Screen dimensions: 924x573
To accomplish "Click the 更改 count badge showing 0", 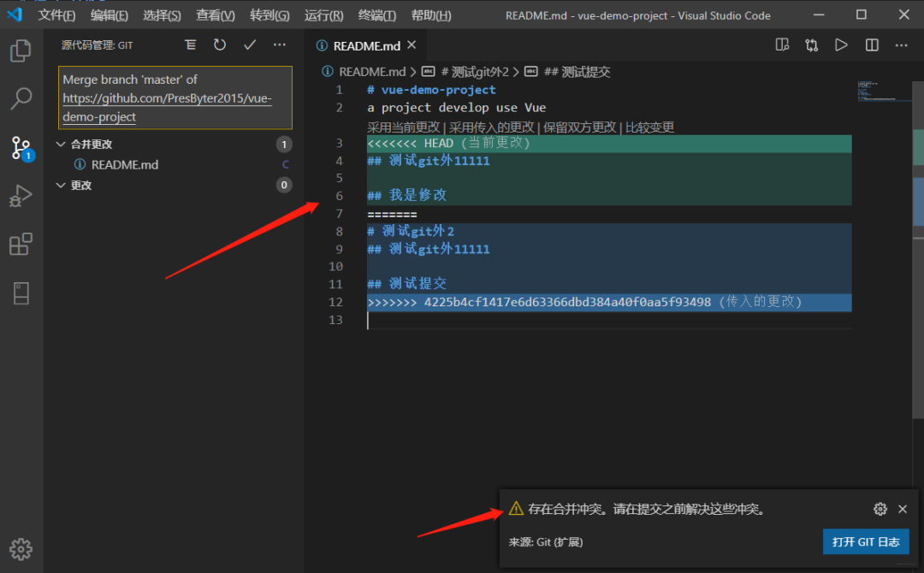I will coord(284,185).
